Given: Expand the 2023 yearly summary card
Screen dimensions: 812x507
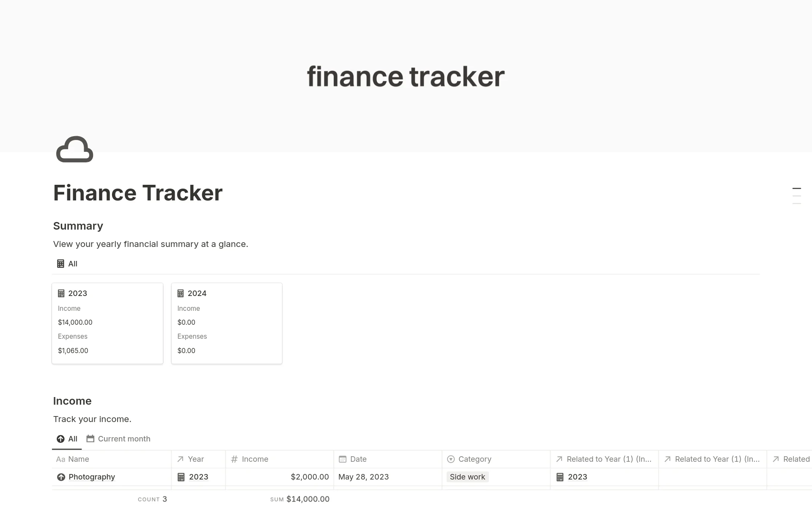Looking at the screenshot, I should tap(78, 293).
